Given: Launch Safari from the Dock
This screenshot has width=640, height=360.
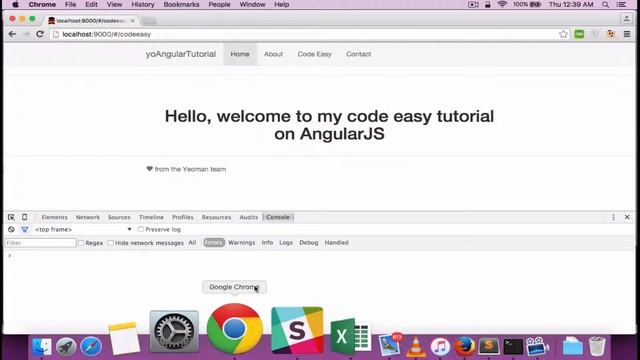Looking at the screenshot, I should pos(91,347).
